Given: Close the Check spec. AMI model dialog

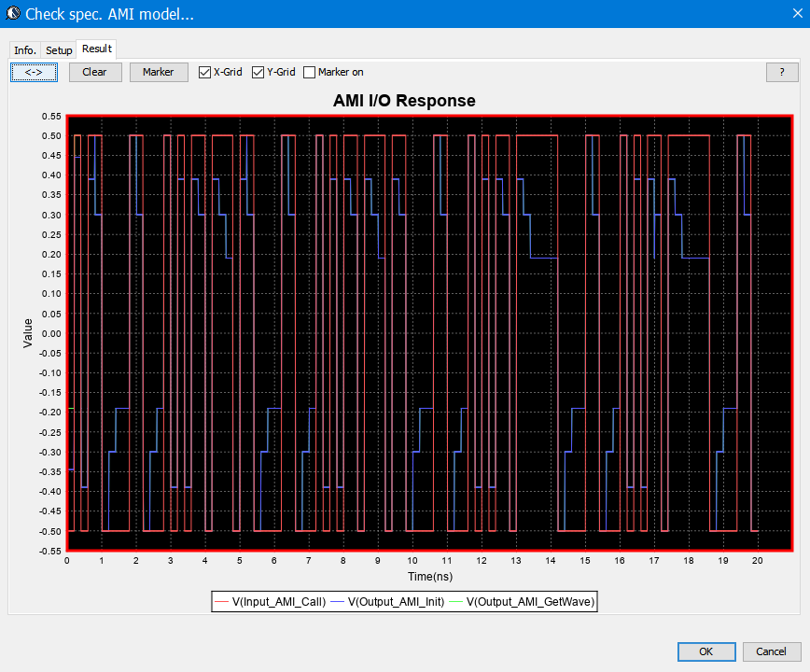Looking at the screenshot, I should 788,14.
